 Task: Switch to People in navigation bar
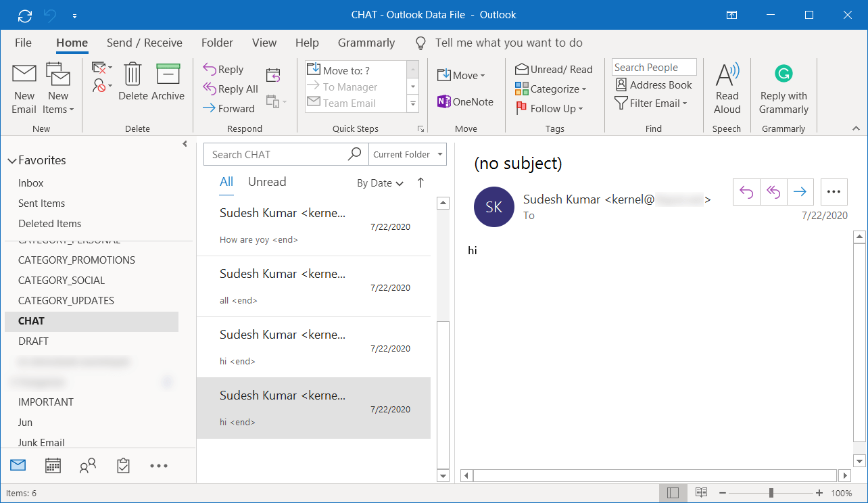click(x=88, y=465)
